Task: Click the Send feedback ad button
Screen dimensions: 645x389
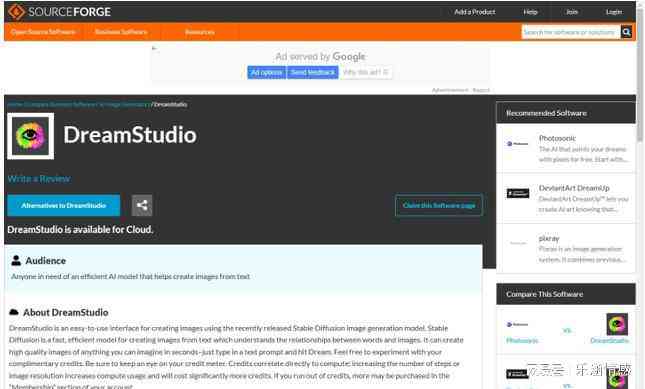Action: 313,72
